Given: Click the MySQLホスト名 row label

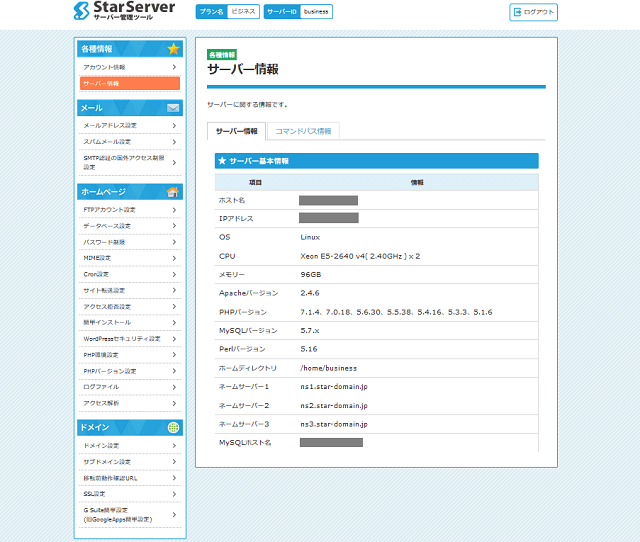Looking at the screenshot, I should pos(245,442).
